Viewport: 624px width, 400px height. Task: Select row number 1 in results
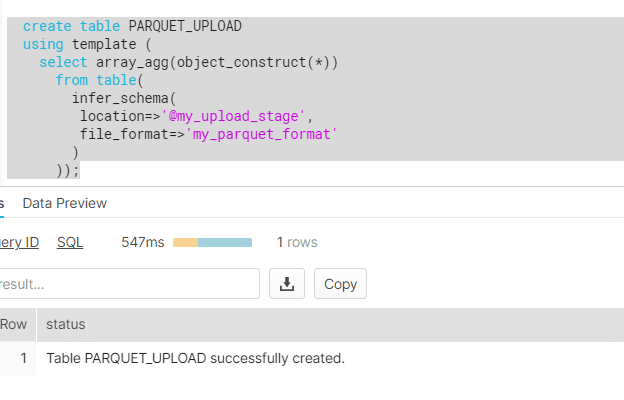click(x=22, y=357)
